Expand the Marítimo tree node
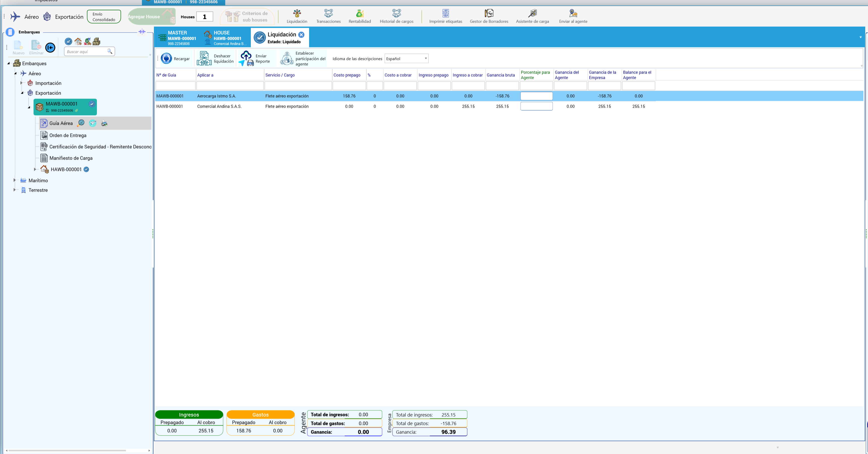Screen dimensions: 868x454 click(x=14, y=180)
